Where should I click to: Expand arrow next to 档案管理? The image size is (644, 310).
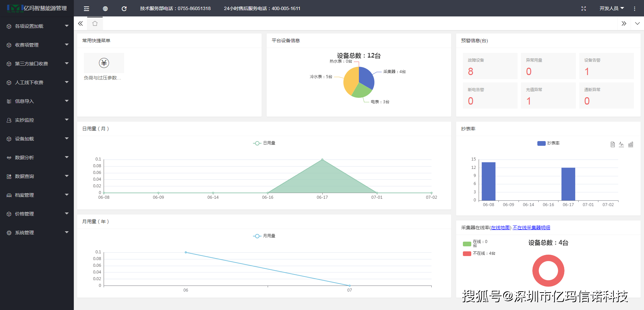pyautogui.click(x=67, y=195)
